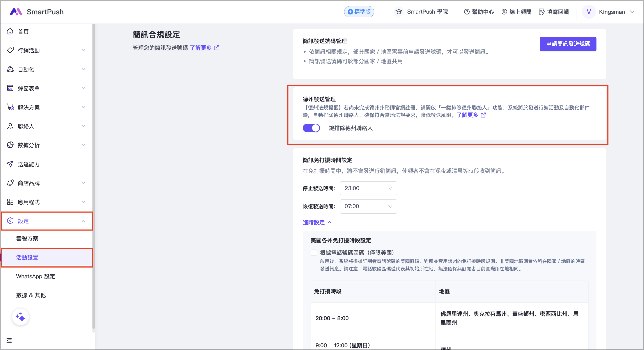Click the deliverability paper plane icon
The height and width of the screenshot is (350, 644).
click(10, 164)
